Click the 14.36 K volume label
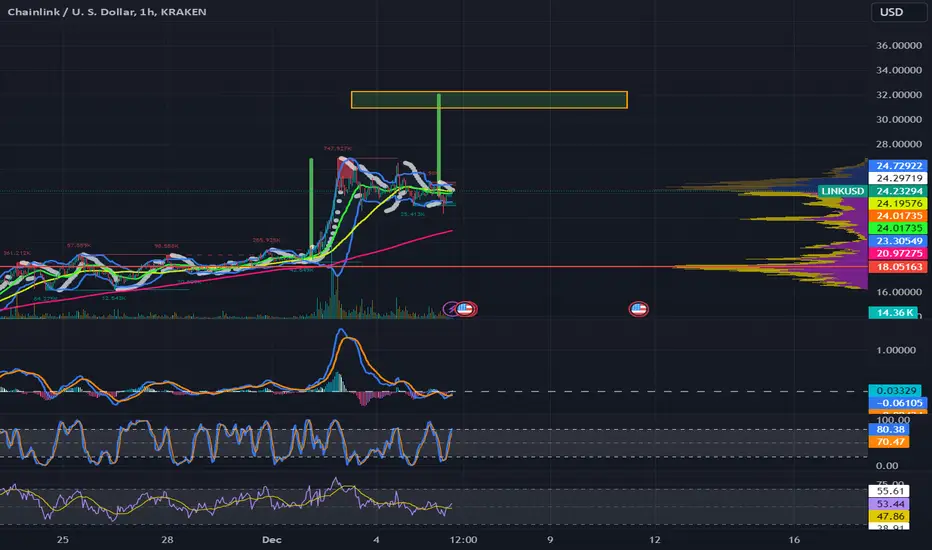The image size is (932, 550). tap(893, 312)
